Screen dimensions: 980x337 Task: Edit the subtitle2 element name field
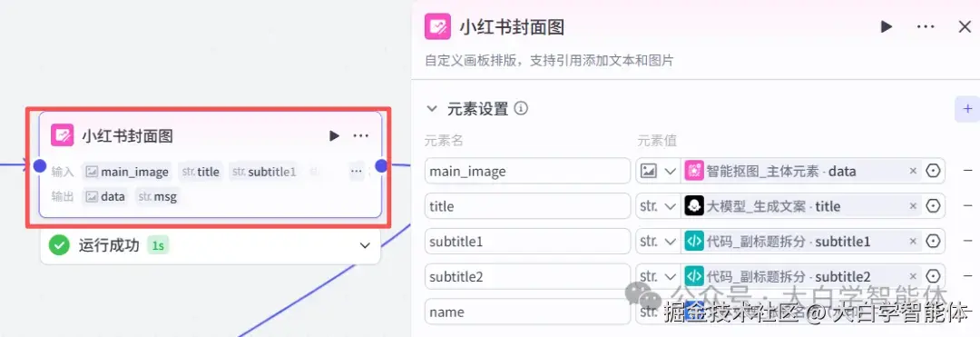pyautogui.click(x=527, y=276)
